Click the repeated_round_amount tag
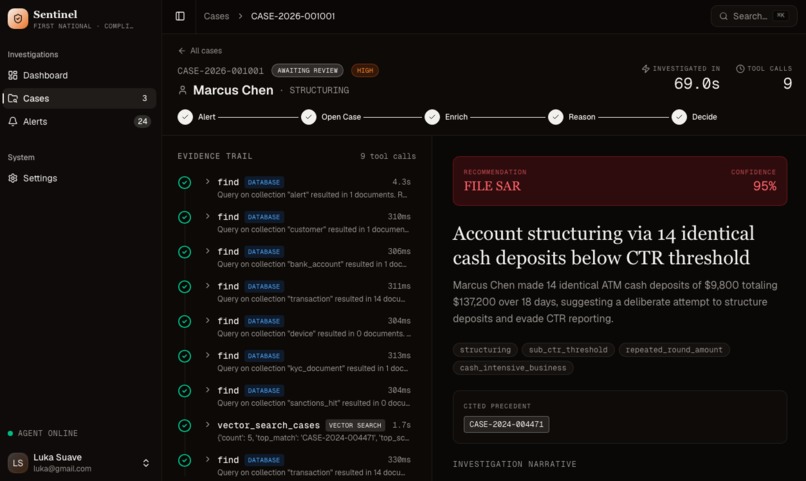The width and height of the screenshot is (806, 481). click(674, 349)
